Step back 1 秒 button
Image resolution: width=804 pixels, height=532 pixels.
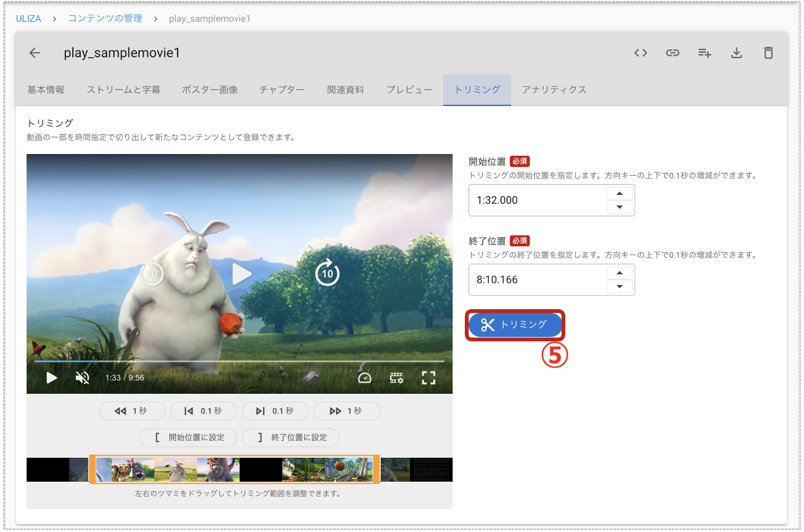pyautogui.click(x=132, y=411)
